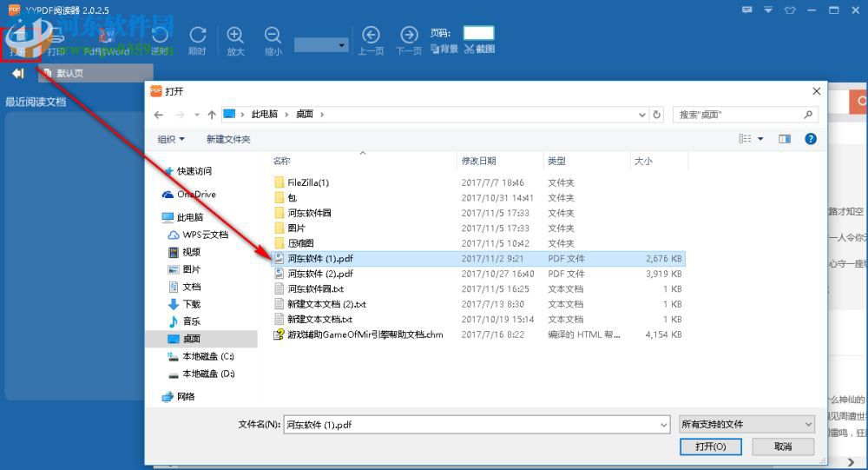Open the view options dropdown arrow
Image resolution: width=868 pixels, height=470 pixels.
(760, 138)
